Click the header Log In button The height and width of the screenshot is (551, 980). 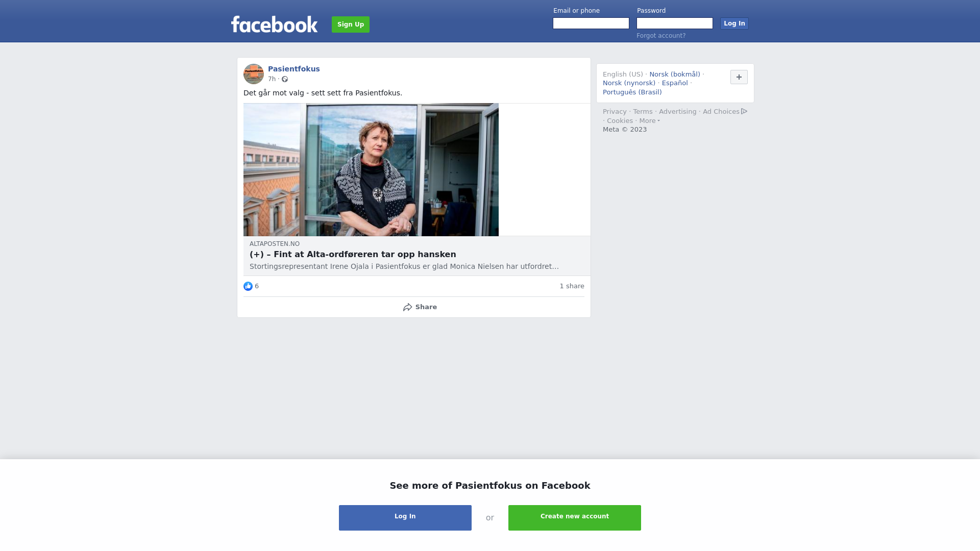pos(734,23)
